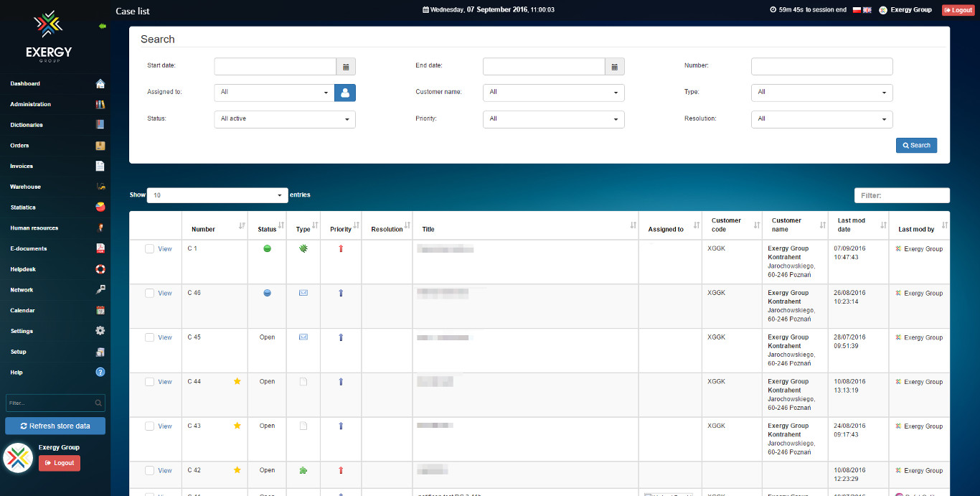The image size is (980, 496).
Task: Open Warehouse via its forklift icon
Action: 100,187
